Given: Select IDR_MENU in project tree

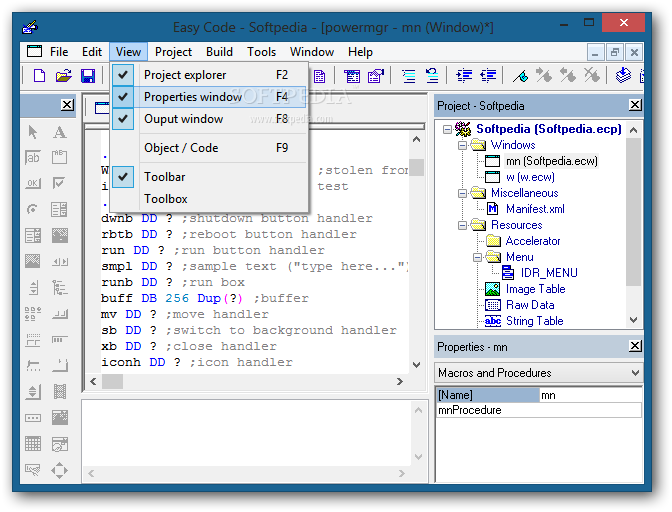Looking at the screenshot, I should [549, 273].
